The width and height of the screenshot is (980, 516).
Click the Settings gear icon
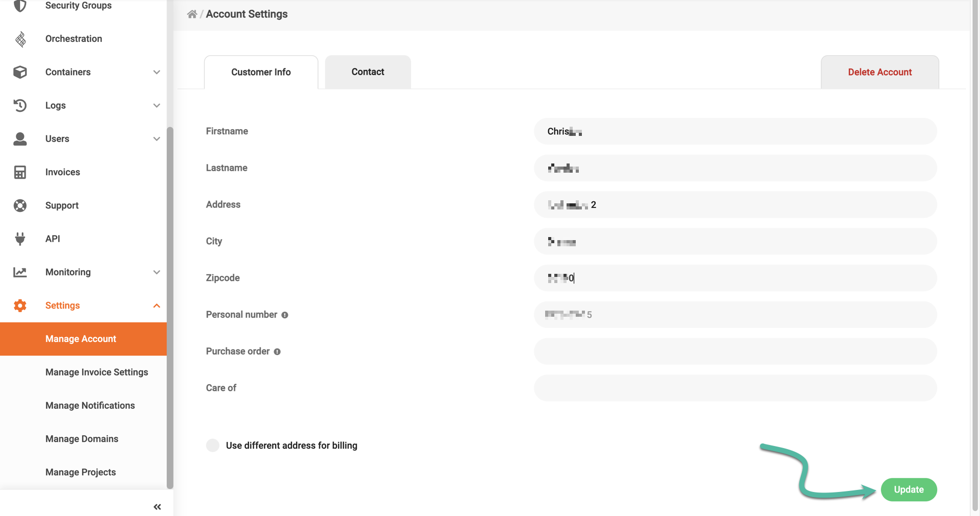tap(20, 306)
